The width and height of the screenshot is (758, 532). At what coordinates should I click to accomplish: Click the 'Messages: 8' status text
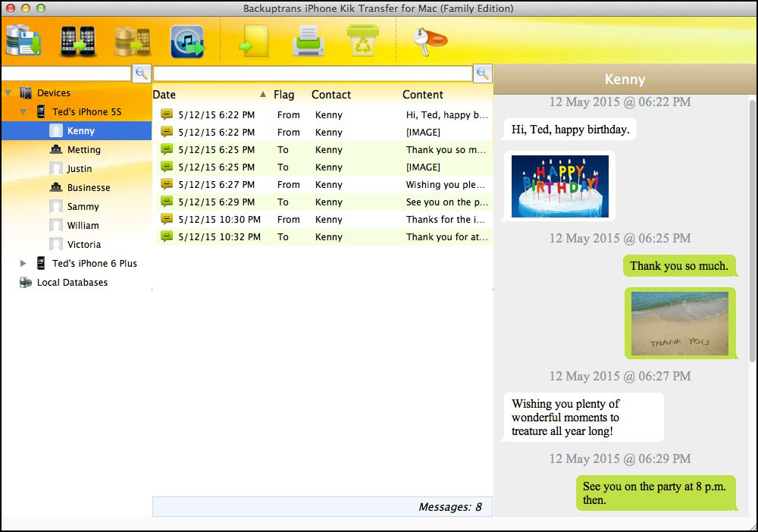(x=450, y=507)
